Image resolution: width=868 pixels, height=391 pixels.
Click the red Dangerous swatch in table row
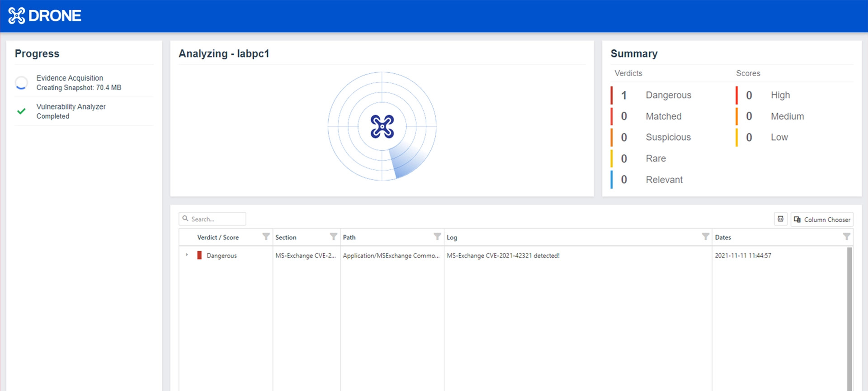pyautogui.click(x=199, y=255)
